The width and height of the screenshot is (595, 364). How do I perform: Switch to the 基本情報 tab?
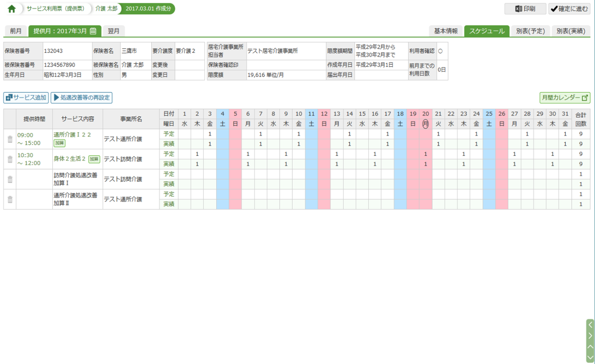445,31
